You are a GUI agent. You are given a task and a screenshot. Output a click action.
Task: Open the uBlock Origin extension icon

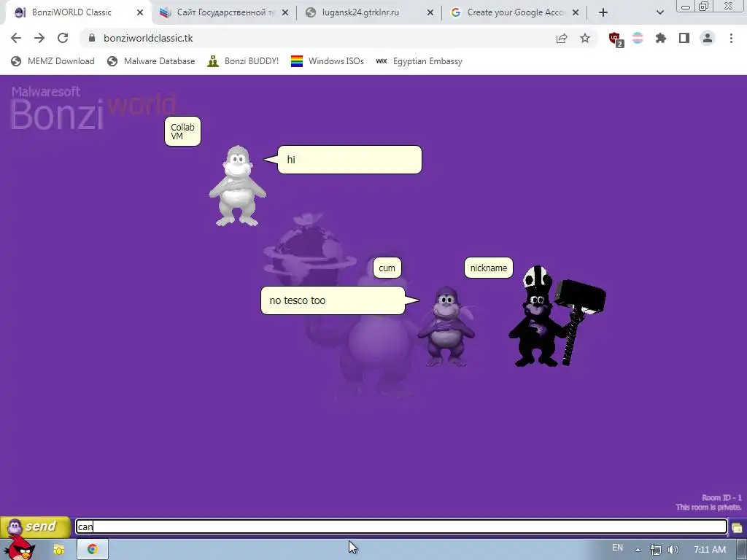[x=616, y=39]
